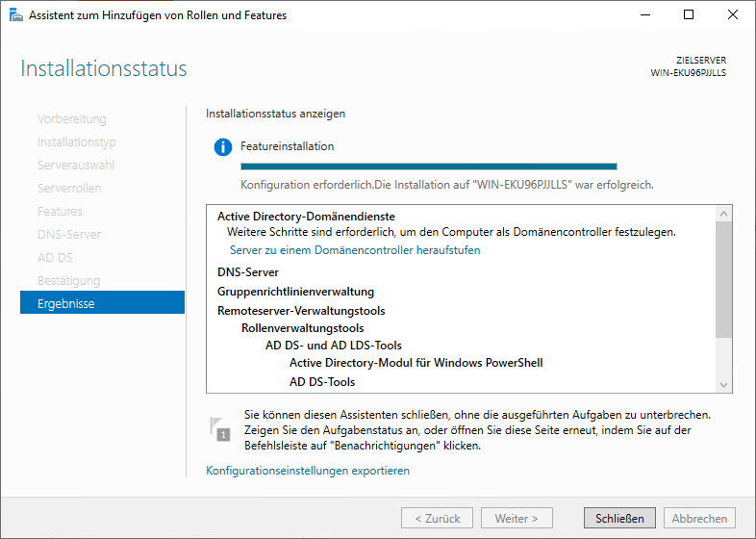The image size is (756, 539).
Task: Click Server zu einem Domänencontroller heraufstufen
Action: (x=355, y=250)
